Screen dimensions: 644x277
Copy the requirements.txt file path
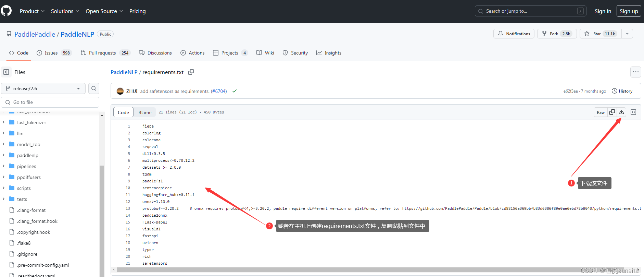[191, 72]
